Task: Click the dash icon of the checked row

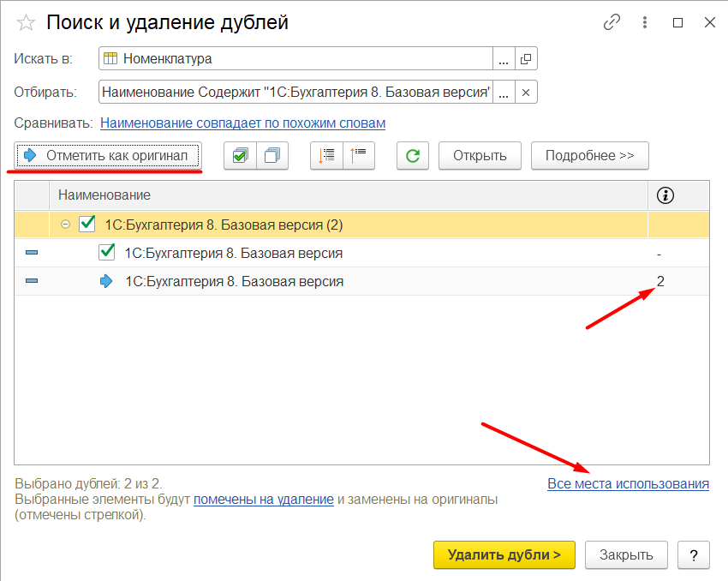Action: [x=32, y=253]
